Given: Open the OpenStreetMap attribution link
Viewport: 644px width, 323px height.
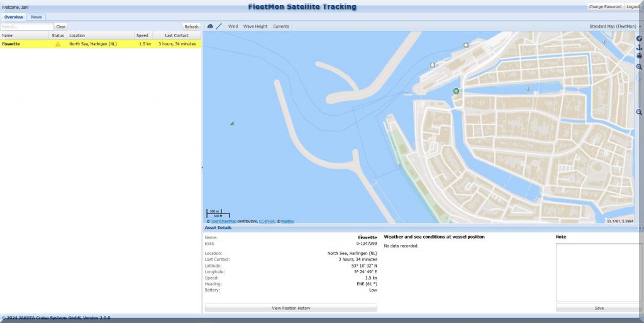Looking at the screenshot, I should pyautogui.click(x=223, y=222).
